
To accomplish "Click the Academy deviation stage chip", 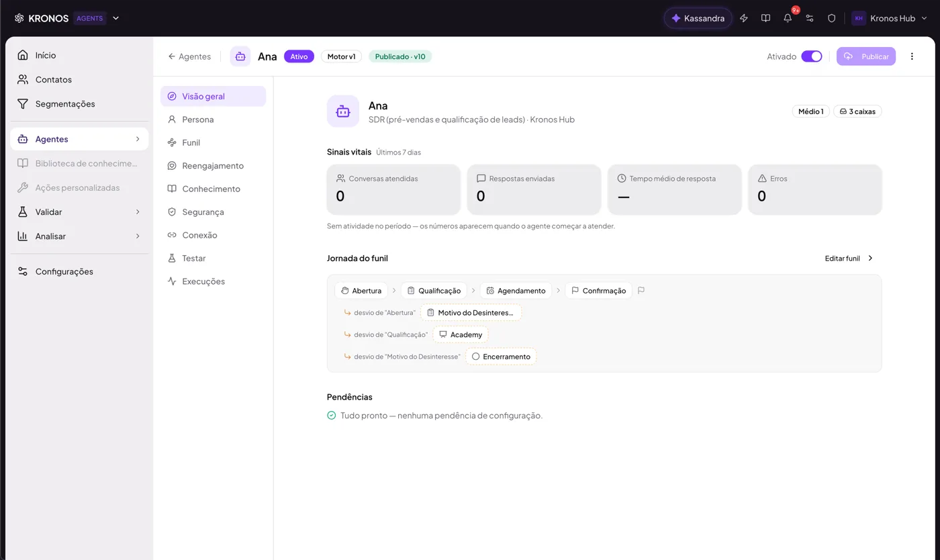I will [461, 334].
